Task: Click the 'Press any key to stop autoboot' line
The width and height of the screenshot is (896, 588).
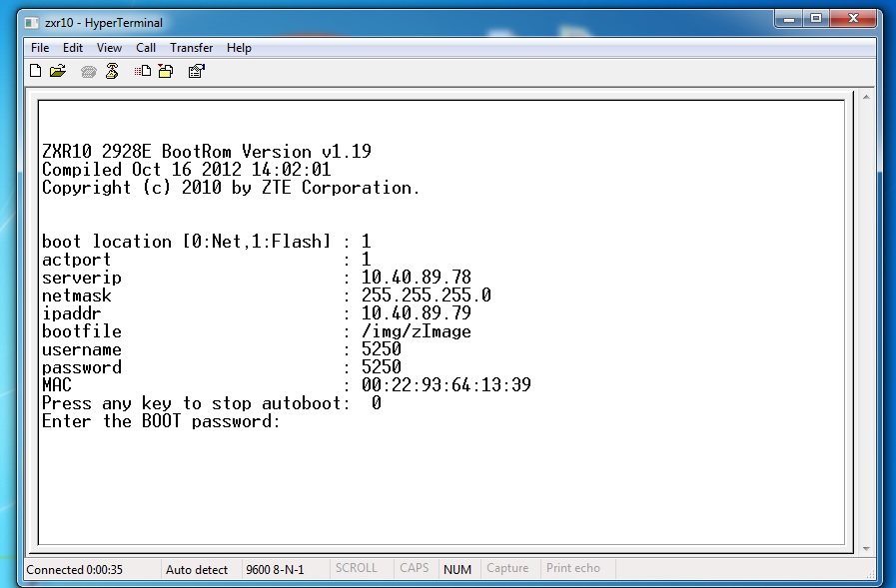Action: (212, 403)
